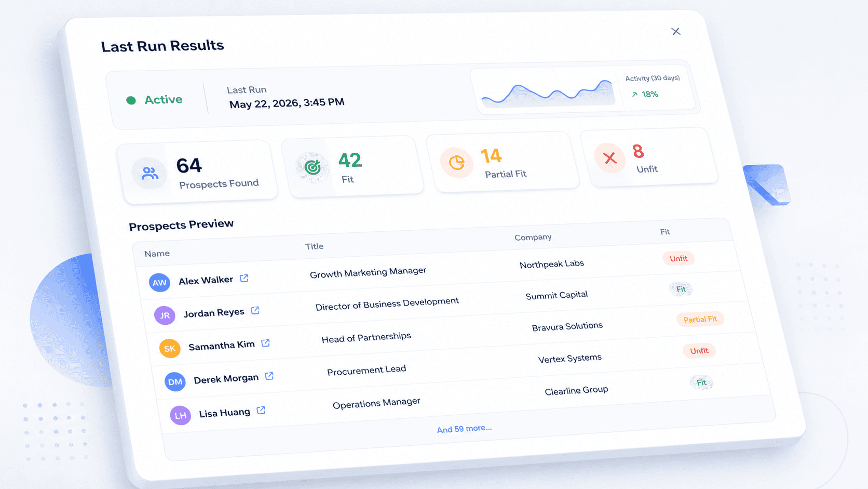Click the 18% activity change value
Viewport: 868px width, 489px height.
pyautogui.click(x=650, y=94)
